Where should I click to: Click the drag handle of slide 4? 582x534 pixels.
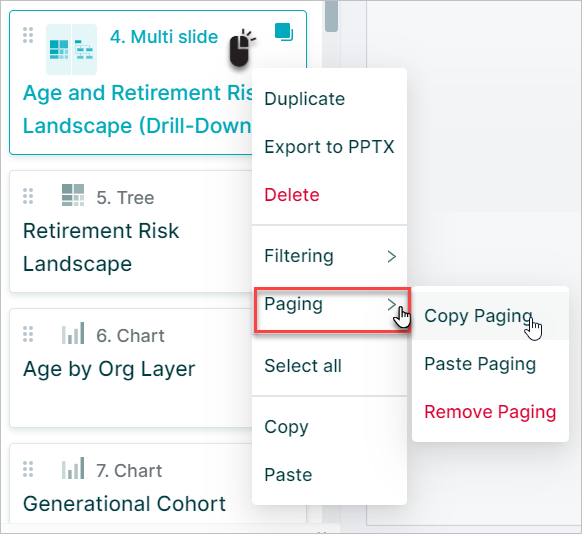click(28, 35)
